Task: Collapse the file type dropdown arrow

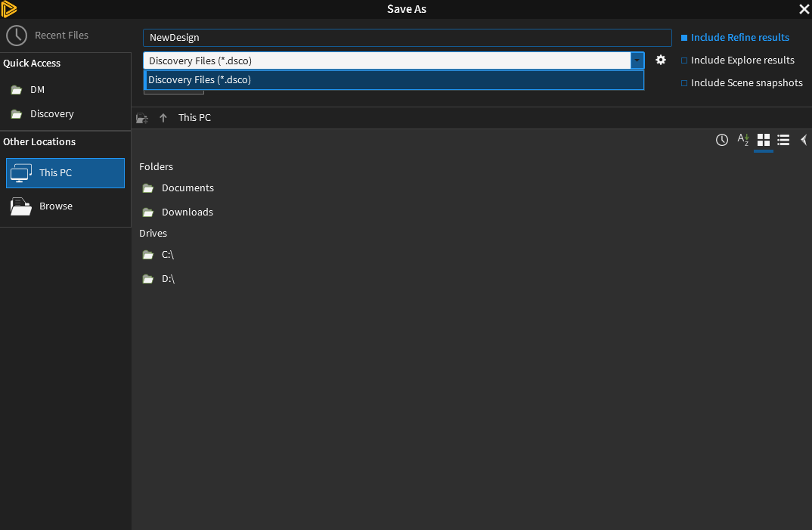Action: [x=637, y=60]
